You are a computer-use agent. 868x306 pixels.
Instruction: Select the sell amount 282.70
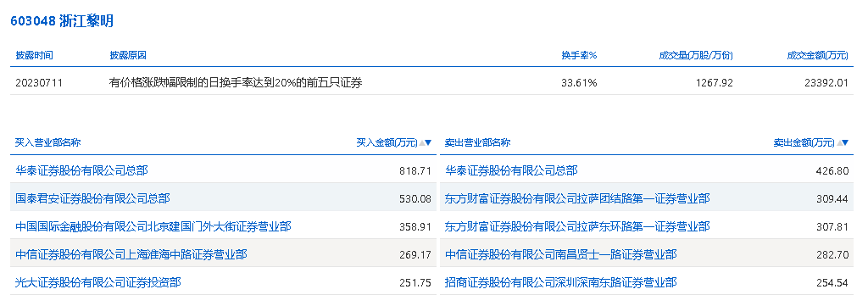click(832, 255)
